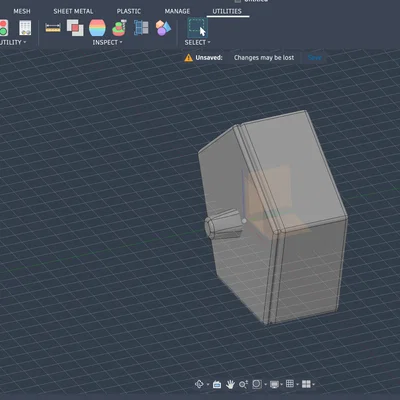This screenshot has width=400, height=400.
Task: Select the UTILITIES tab
Action: pyautogui.click(x=227, y=11)
